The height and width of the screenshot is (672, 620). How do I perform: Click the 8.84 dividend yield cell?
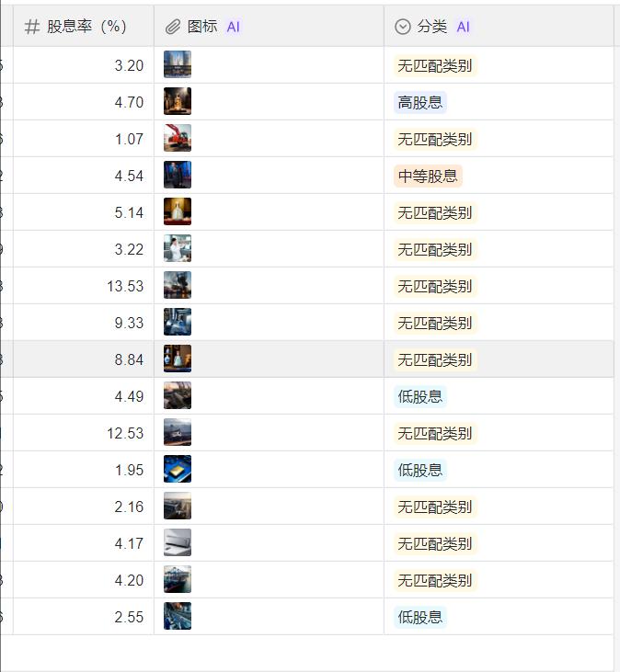84,359
